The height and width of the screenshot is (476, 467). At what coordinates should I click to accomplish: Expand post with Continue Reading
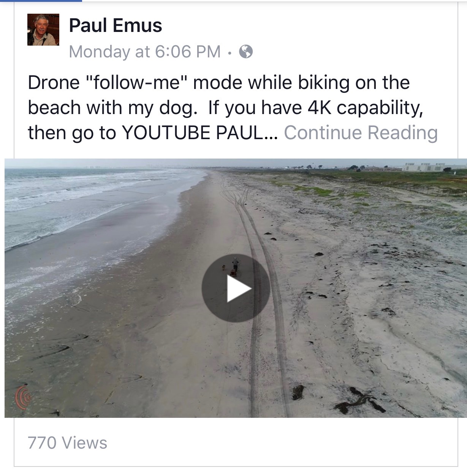click(x=361, y=132)
